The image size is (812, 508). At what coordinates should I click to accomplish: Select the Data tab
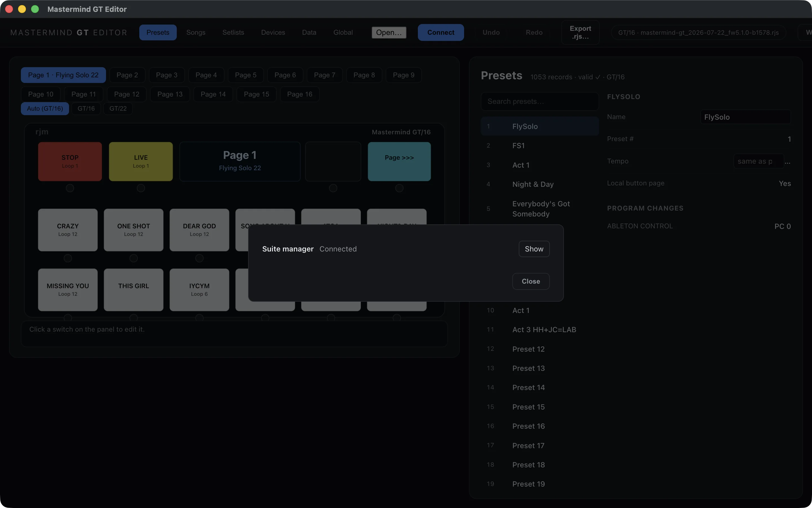309,32
